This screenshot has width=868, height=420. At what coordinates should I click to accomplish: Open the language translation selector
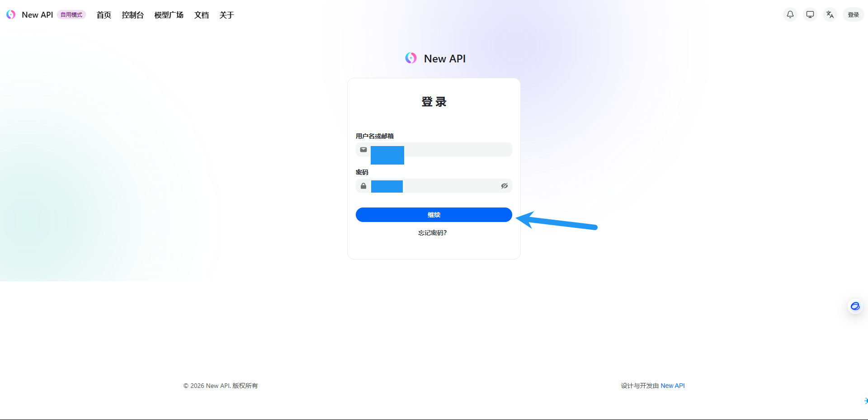(x=830, y=14)
